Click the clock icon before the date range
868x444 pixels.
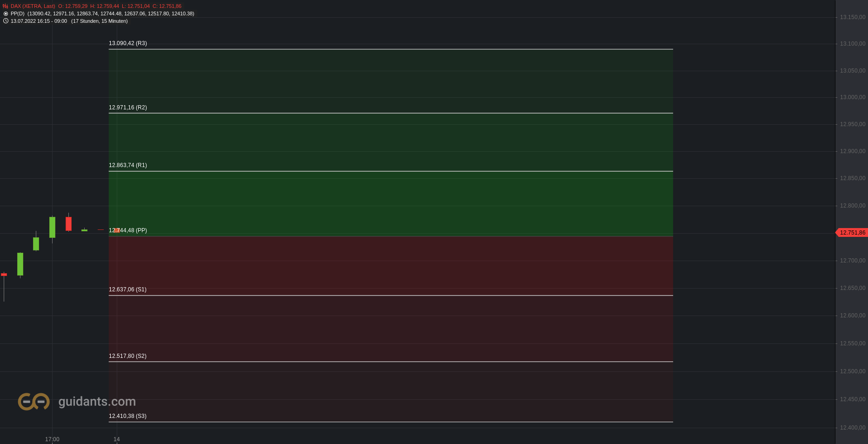[6, 21]
